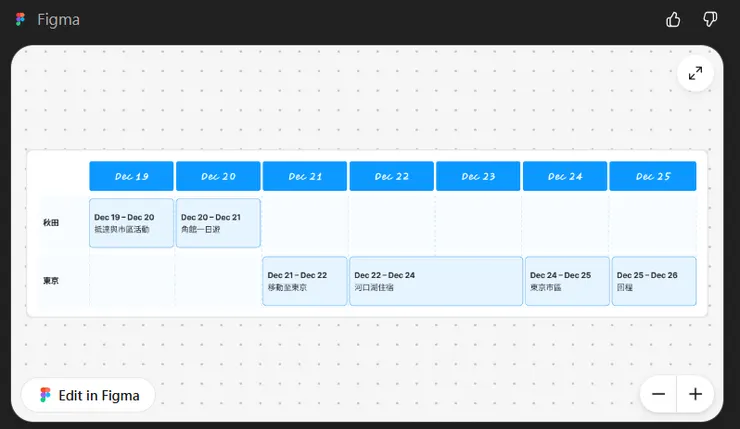This screenshot has height=429, width=740.
Task: Zoom in with the plus button
Action: (696, 394)
